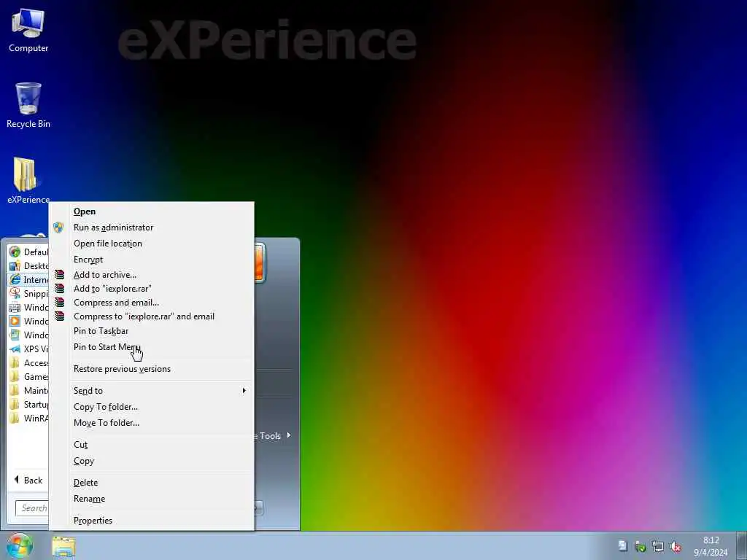The width and height of the screenshot is (747, 560).
Task: Click Windows Update icon in Start menu
Action: coord(15,335)
